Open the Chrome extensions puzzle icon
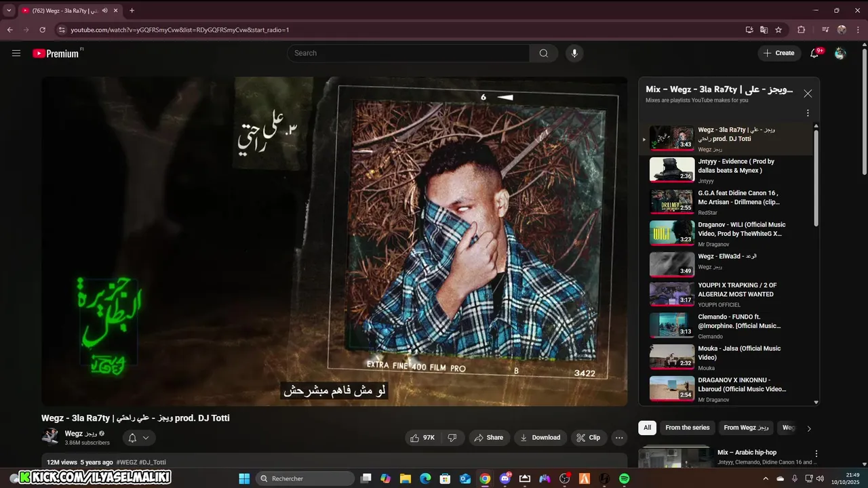This screenshot has height=488, width=868. (801, 30)
